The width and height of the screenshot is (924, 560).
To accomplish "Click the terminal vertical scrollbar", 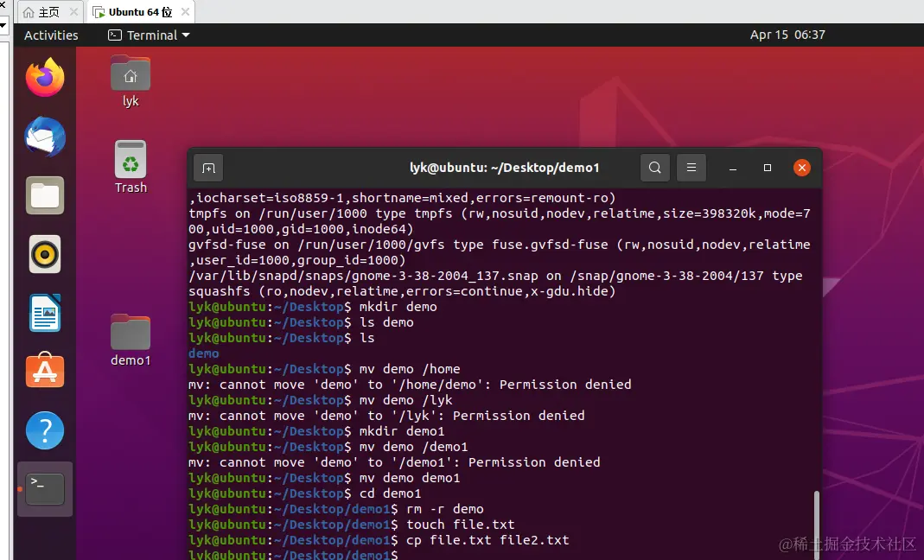I will click(816, 524).
